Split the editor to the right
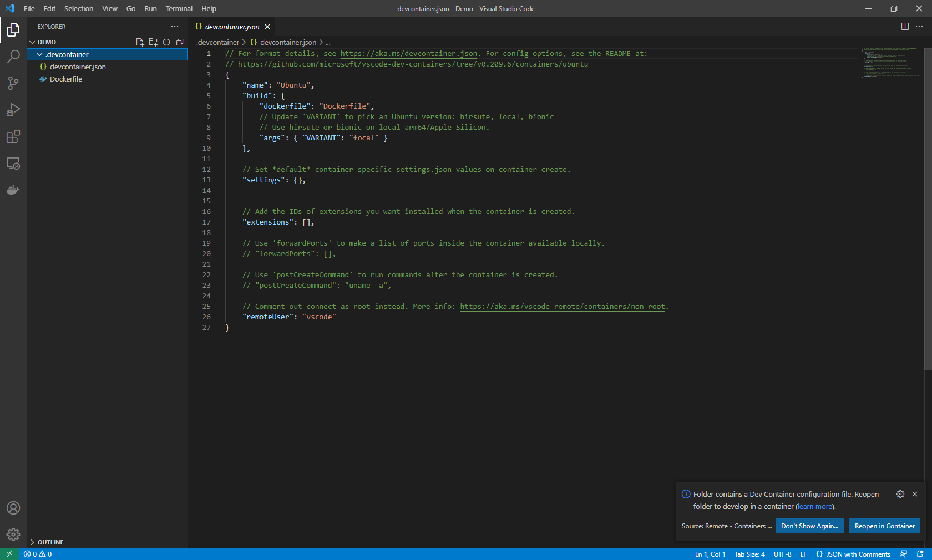This screenshot has height=560, width=932. point(905,26)
